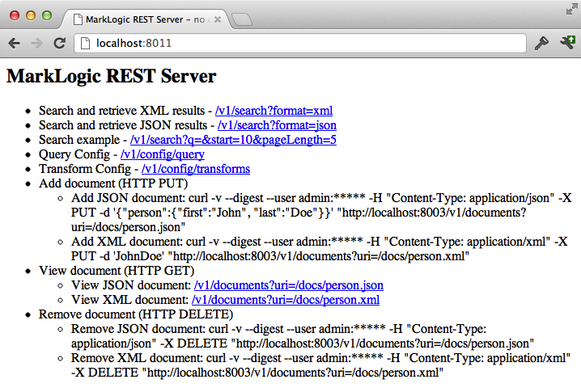Image resolution: width=581 pixels, height=392 pixels.
Task: Select the MarkLogic REST Server tab
Action: coord(145,19)
